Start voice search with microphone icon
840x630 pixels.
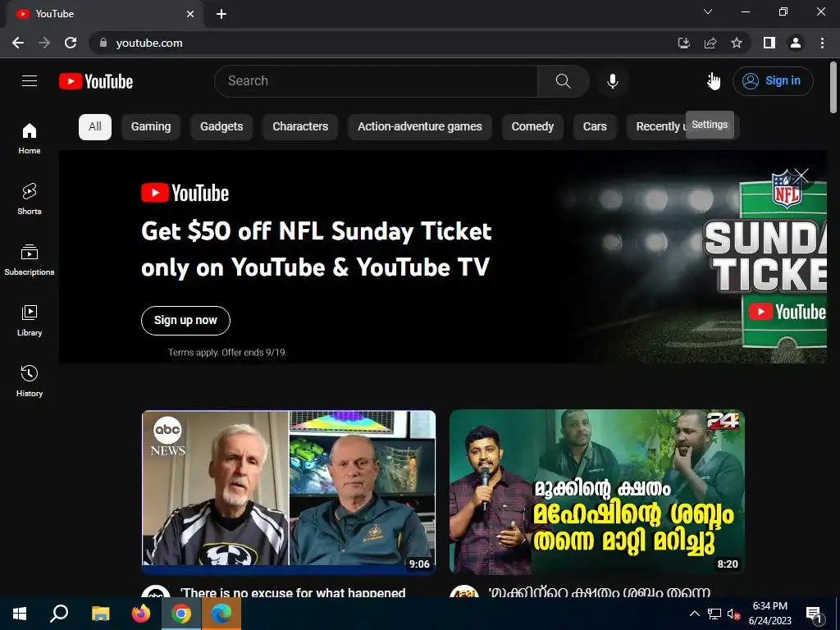[612, 81]
